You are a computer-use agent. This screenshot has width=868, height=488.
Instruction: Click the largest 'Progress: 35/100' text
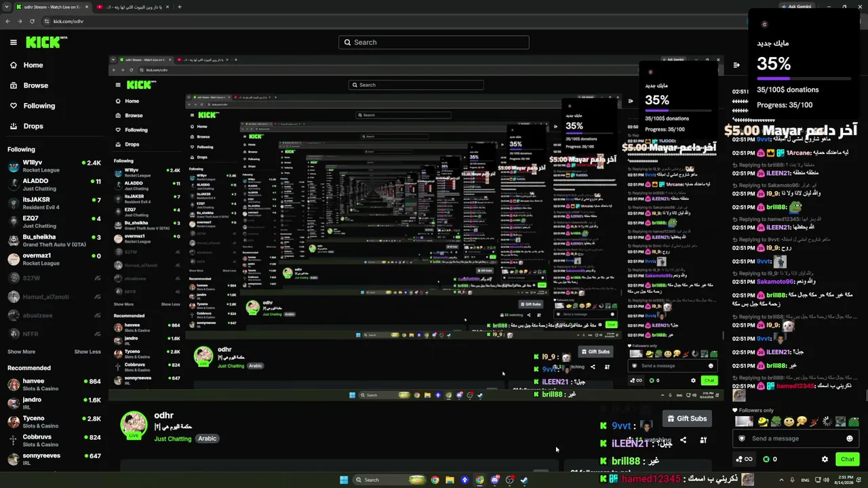785,105
